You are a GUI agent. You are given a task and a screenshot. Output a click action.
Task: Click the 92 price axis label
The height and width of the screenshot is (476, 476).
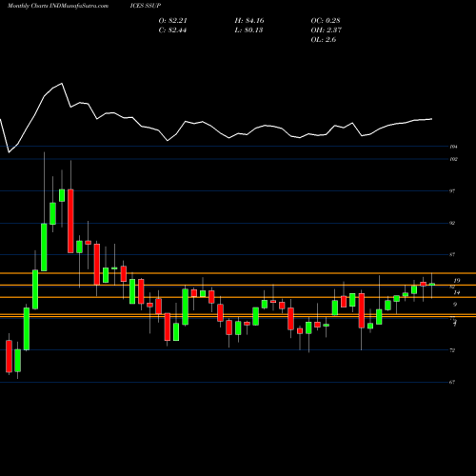point(452,223)
